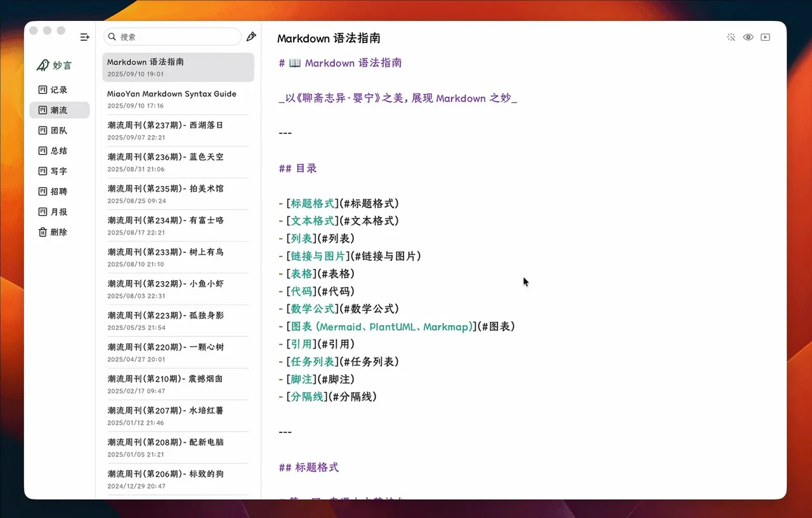This screenshot has width=812, height=518.
Task: Create a new note with the compose icon
Action: pos(84,37)
